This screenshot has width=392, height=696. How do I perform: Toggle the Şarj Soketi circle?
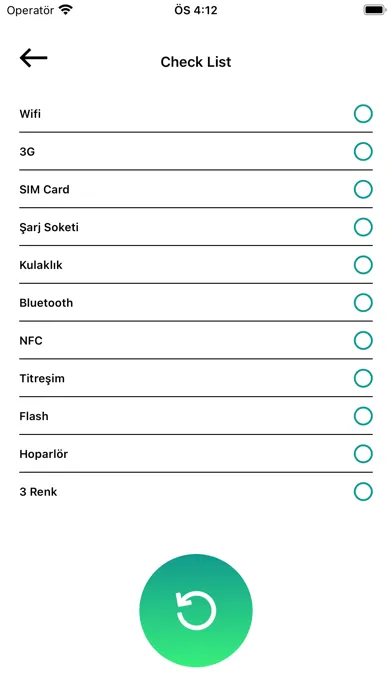coord(363,227)
